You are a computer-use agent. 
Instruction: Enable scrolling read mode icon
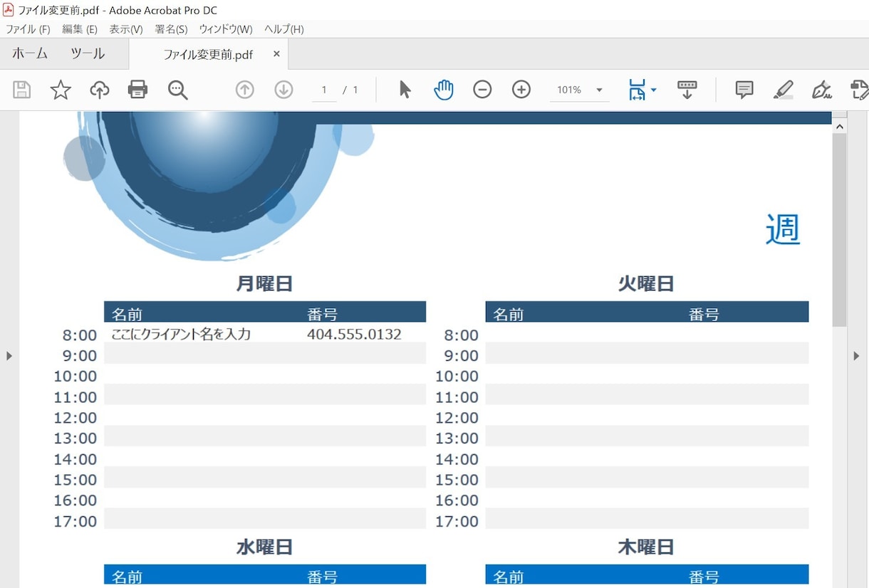(687, 90)
